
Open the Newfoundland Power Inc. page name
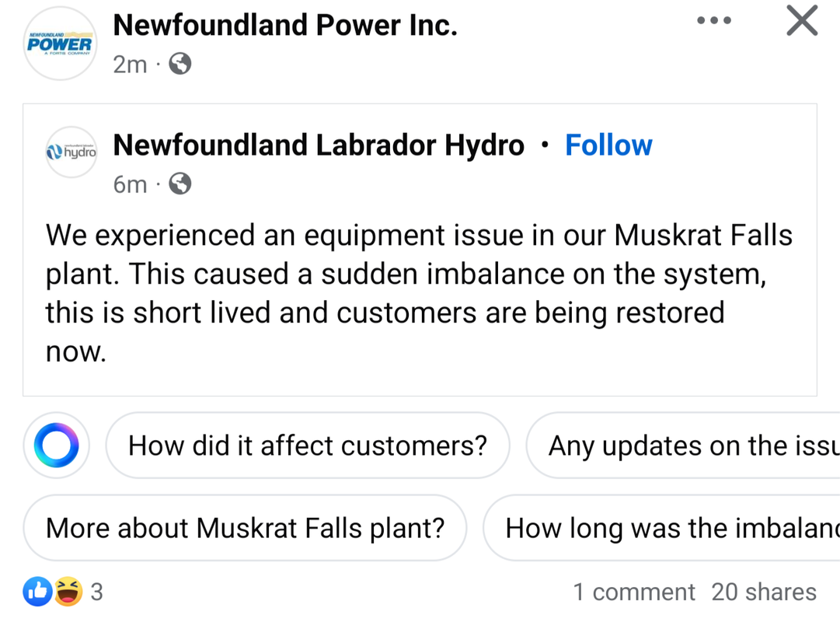[284, 26]
